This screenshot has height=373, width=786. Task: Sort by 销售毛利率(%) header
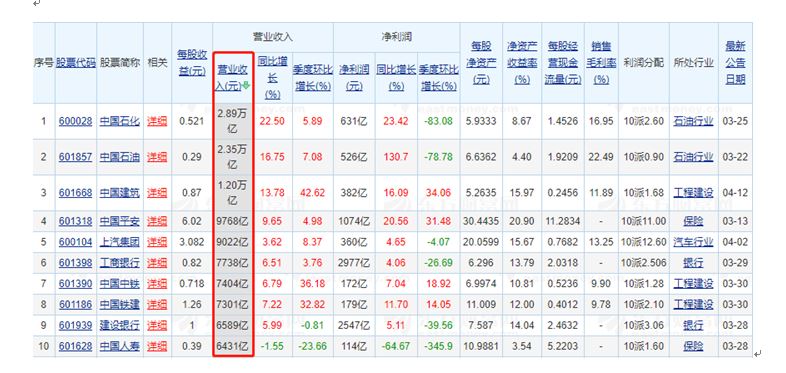601,63
